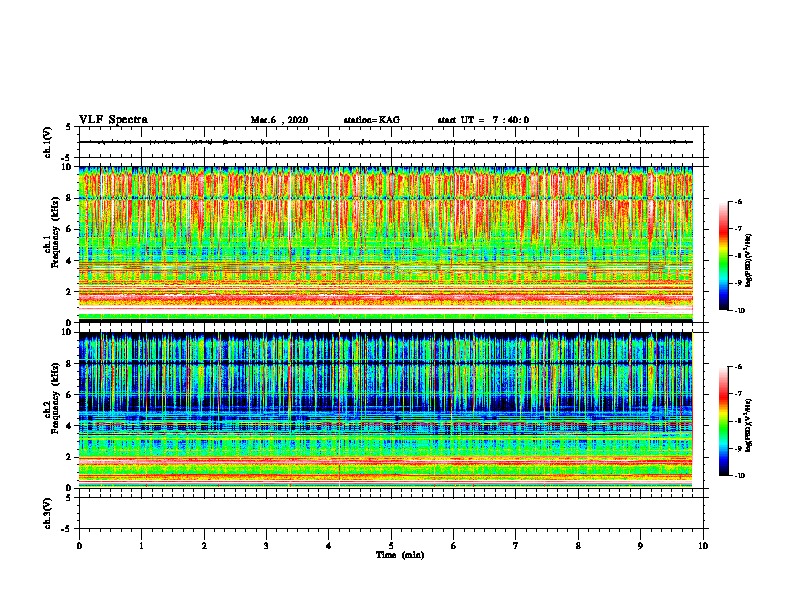Viewport: 792px width, 612px height.
Task: Click the "-10" tick on ch.1 colorbar
Action: pyautogui.click(x=739, y=311)
